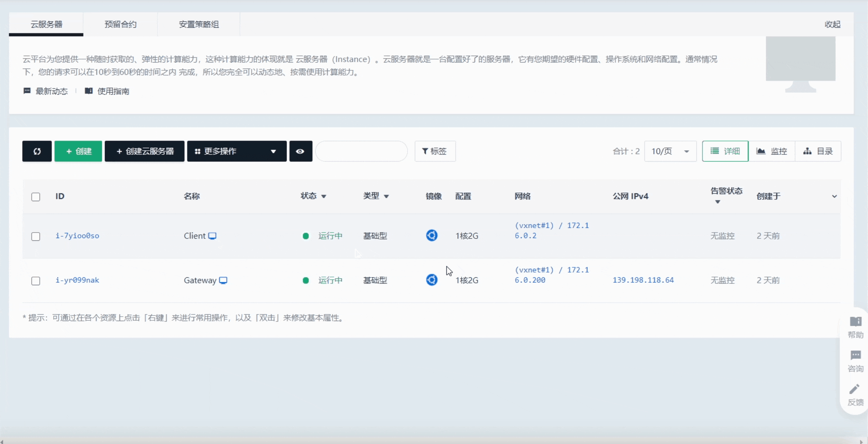Switch to 目录 directory view
Image resolution: width=868 pixels, height=444 pixels.
(x=818, y=151)
